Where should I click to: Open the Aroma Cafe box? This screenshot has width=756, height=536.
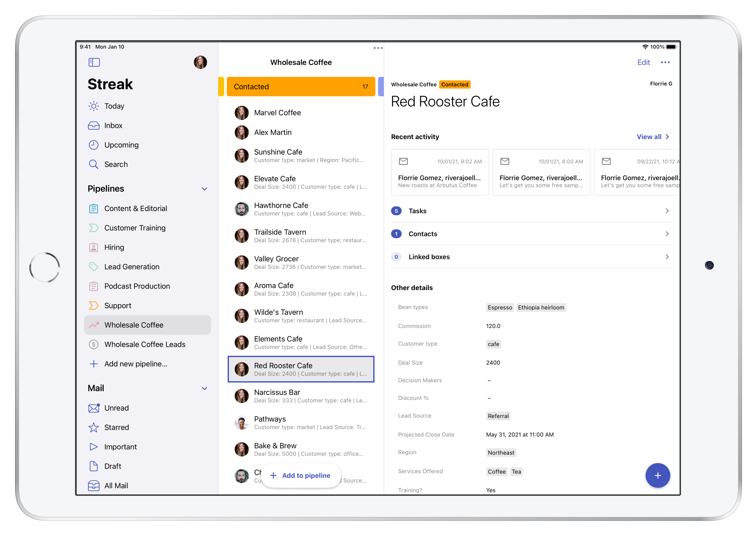[x=301, y=289]
